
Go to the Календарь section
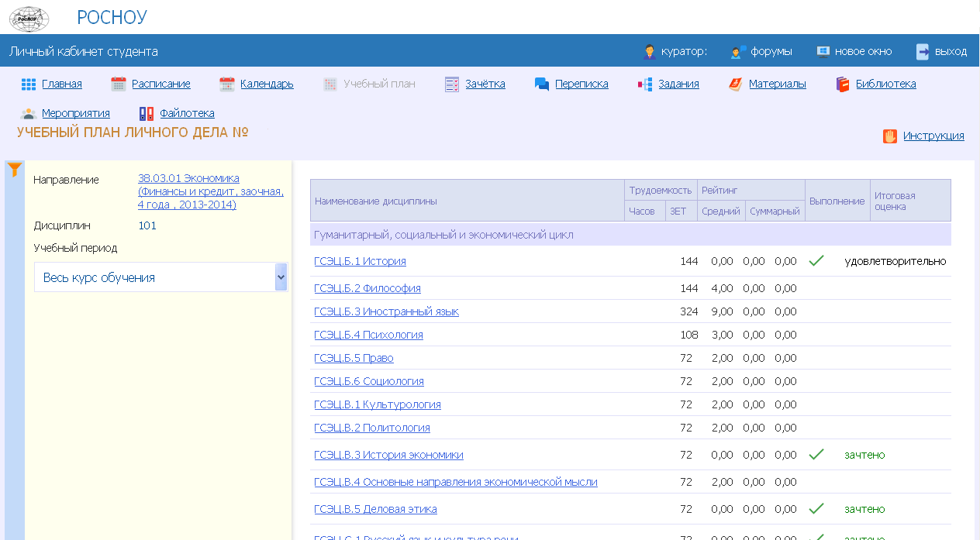[267, 84]
